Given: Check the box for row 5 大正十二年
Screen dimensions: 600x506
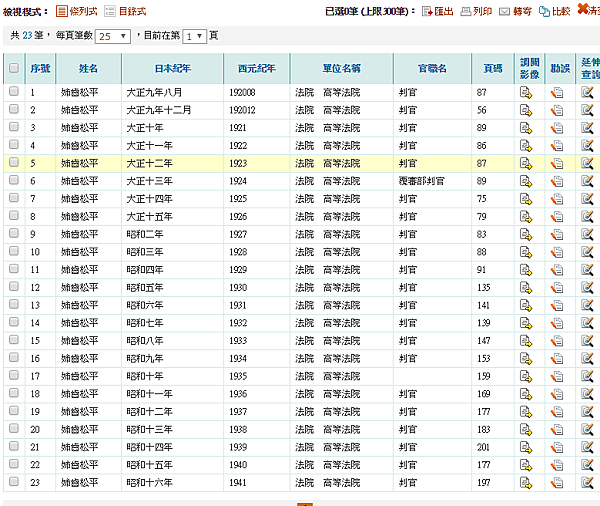Looking at the screenshot, I should tap(14, 162).
